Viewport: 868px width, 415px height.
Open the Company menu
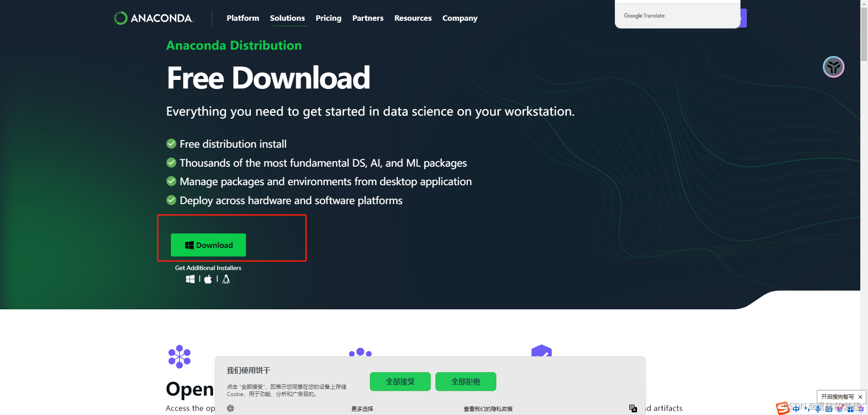click(460, 18)
